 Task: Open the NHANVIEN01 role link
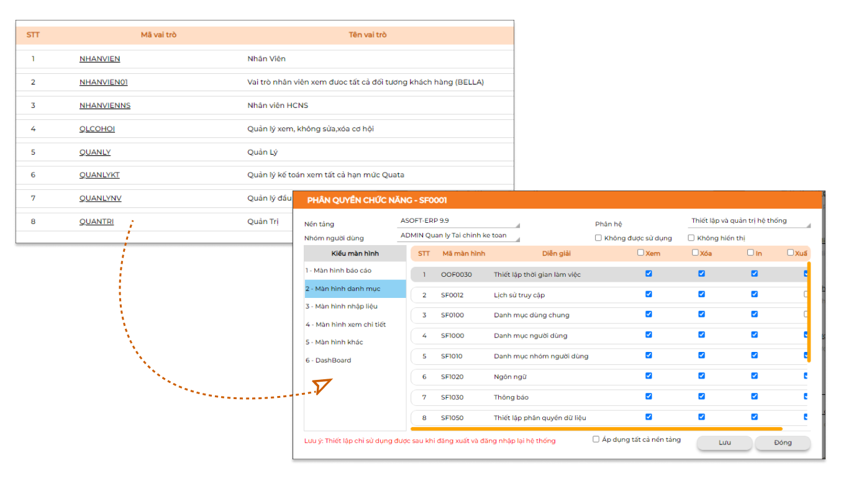coord(103,82)
